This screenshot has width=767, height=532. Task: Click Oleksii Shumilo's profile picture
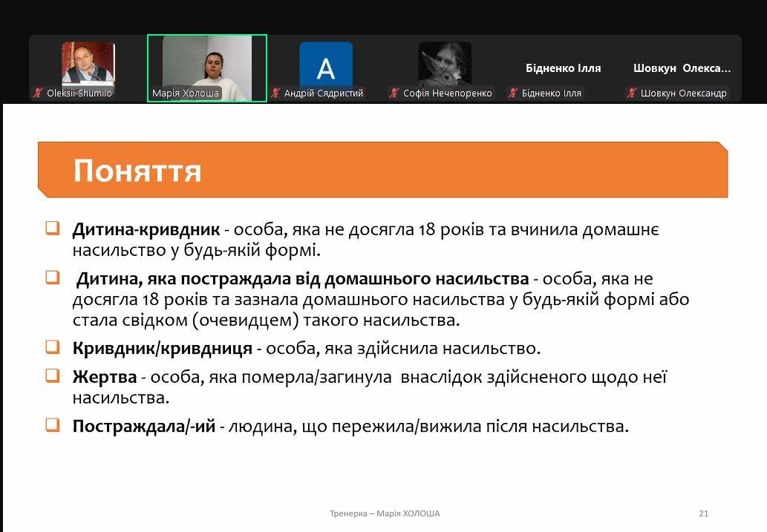point(88,64)
